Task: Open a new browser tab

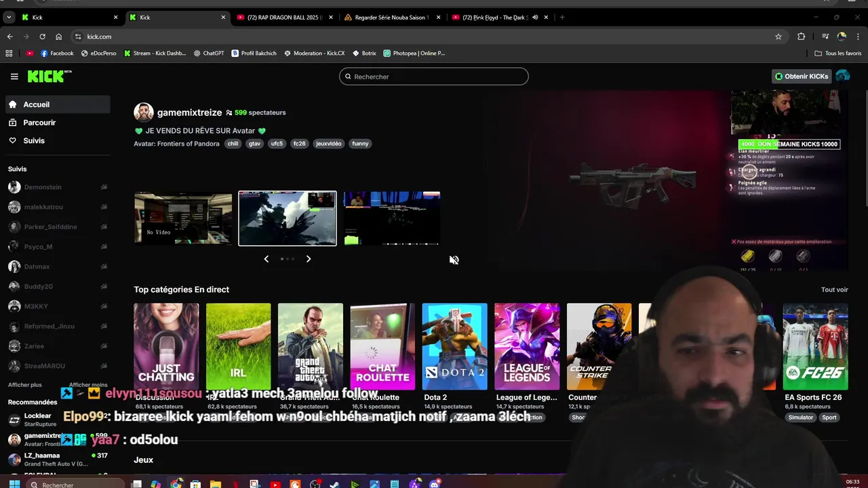Action: click(562, 18)
